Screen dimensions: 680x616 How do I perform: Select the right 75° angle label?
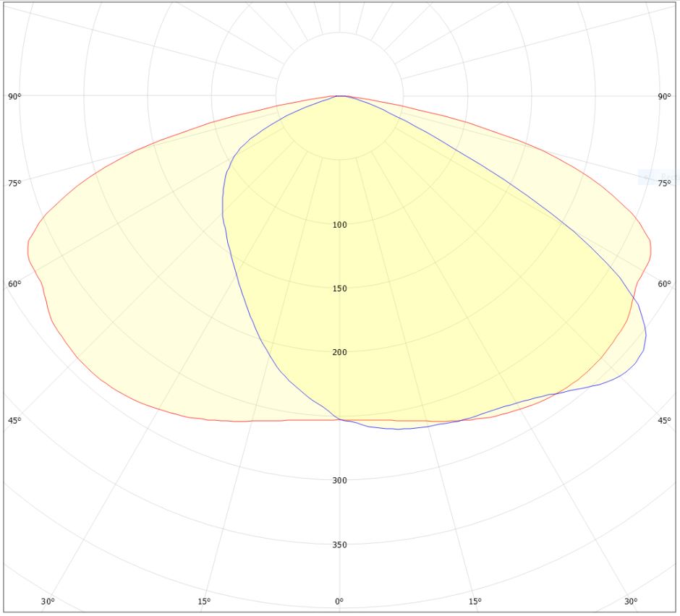(664, 184)
